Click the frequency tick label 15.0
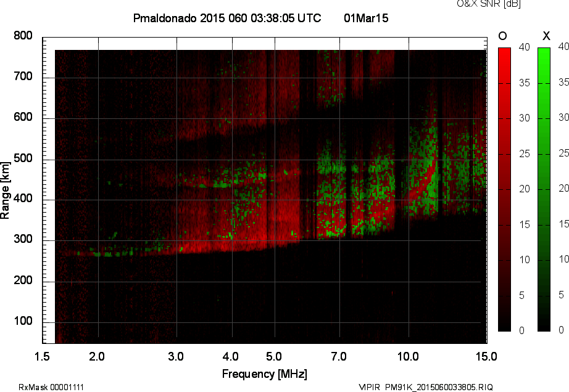569x392 pixels. point(486,356)
